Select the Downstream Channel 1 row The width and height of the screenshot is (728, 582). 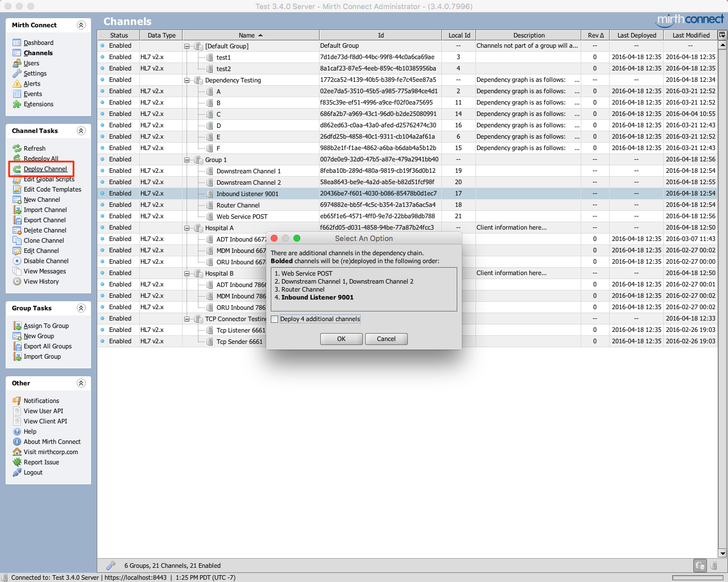pos(407,171)
